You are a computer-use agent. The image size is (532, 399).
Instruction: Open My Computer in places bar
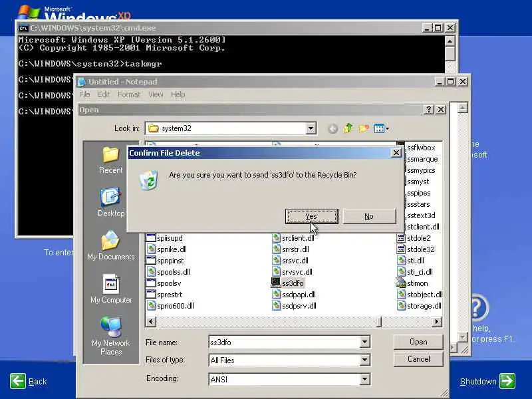tap(111, 289)
